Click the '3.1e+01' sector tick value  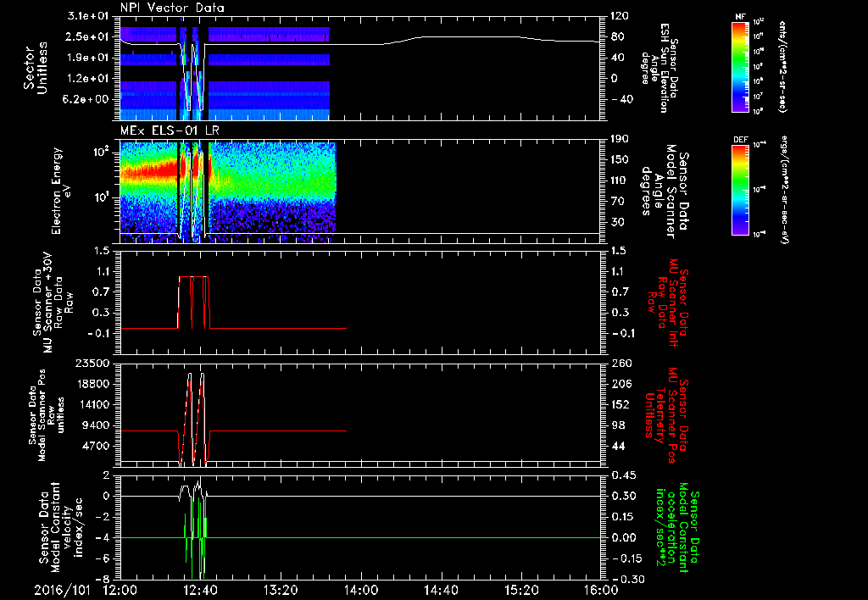(88, 16)
